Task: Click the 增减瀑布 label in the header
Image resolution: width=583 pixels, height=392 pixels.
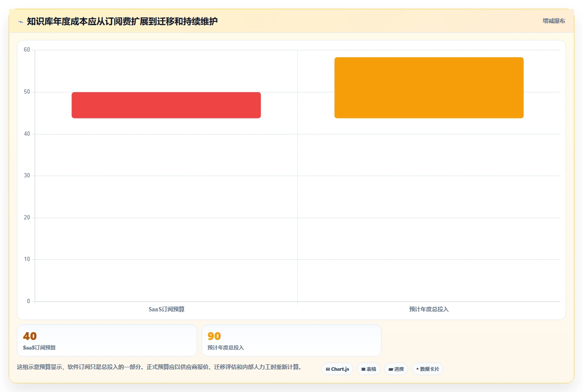Action: point(554,21)
